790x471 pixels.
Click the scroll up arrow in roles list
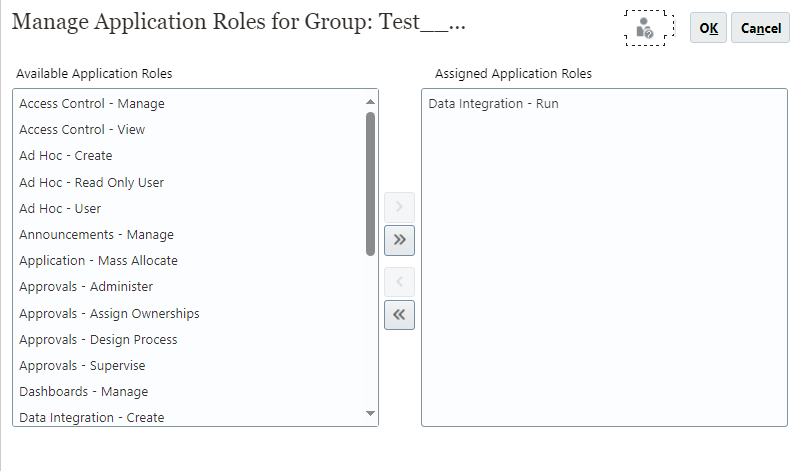coord(370,102)
